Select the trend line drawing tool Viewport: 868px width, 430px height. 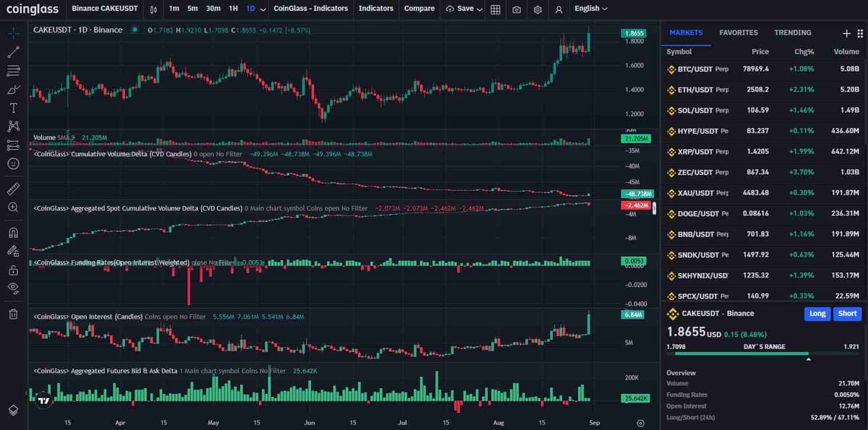(x=13, y=52)
